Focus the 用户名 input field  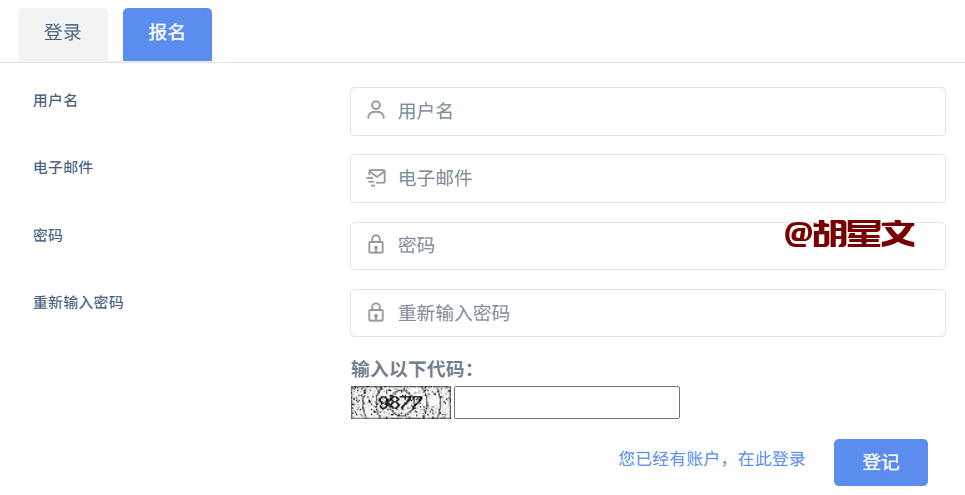click(x=660, y=111)
